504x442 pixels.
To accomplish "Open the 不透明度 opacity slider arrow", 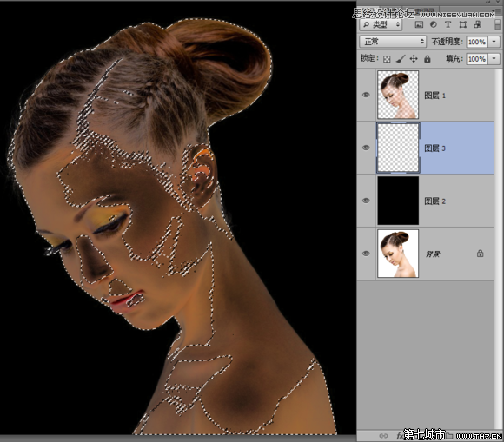I will (x=494, y=42).
